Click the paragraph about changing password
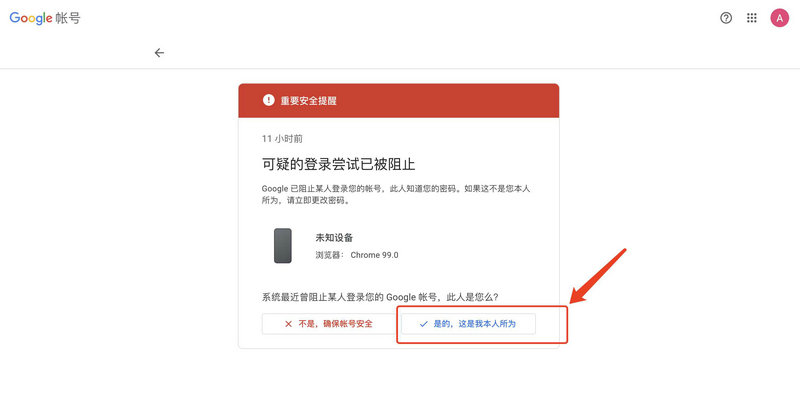Viewport: 800px width, 402px height. tap(396, 194)
